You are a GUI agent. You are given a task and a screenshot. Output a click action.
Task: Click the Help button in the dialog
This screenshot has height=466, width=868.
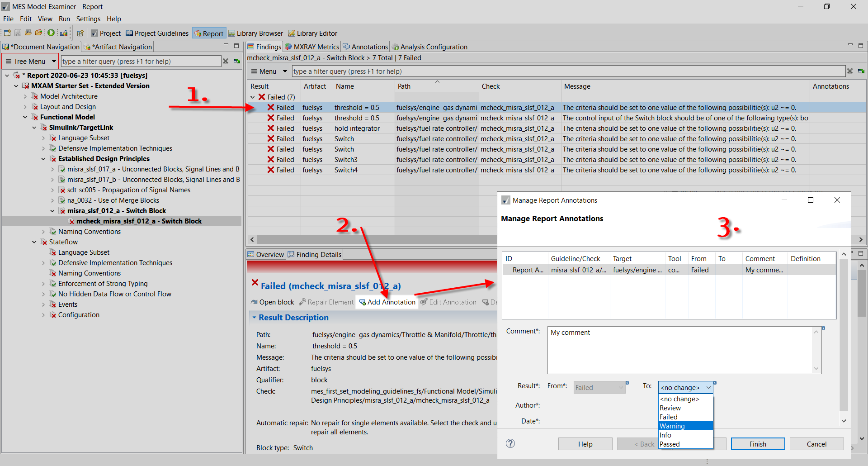pyautogui.click(x=585, y=444)
